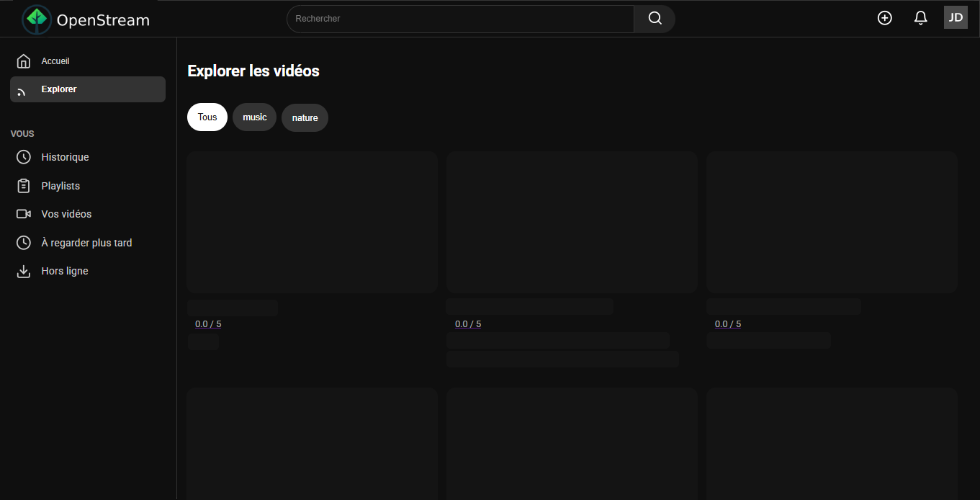Click the Accueil house icon

coord(24,61)
